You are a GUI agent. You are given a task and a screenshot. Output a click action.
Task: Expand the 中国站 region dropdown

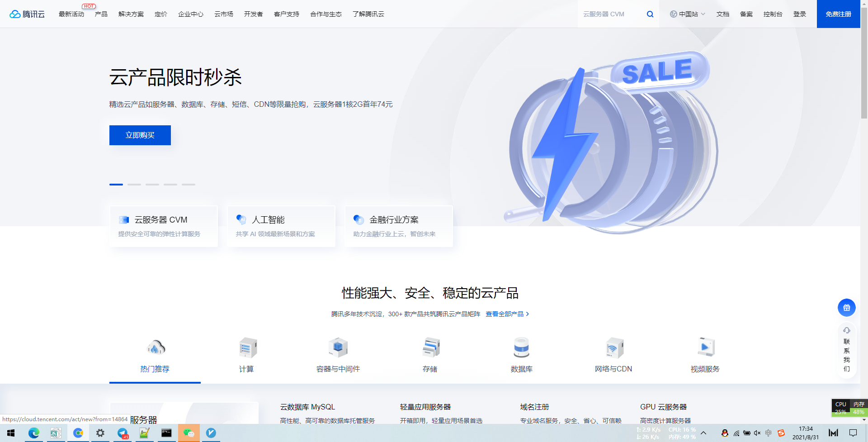pyautogui.click(x=688, y=14)
